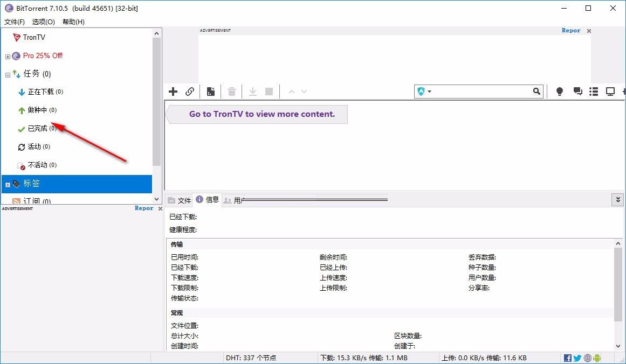Click the Add Torrent plus icon
This screenshot has height=364, width=626.
tap(173, 92)
